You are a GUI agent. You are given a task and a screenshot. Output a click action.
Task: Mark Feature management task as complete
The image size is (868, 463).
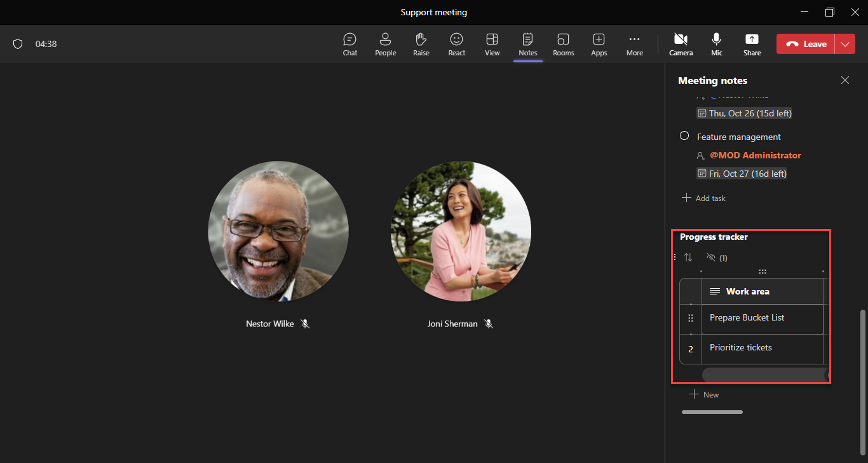[684, 135]
